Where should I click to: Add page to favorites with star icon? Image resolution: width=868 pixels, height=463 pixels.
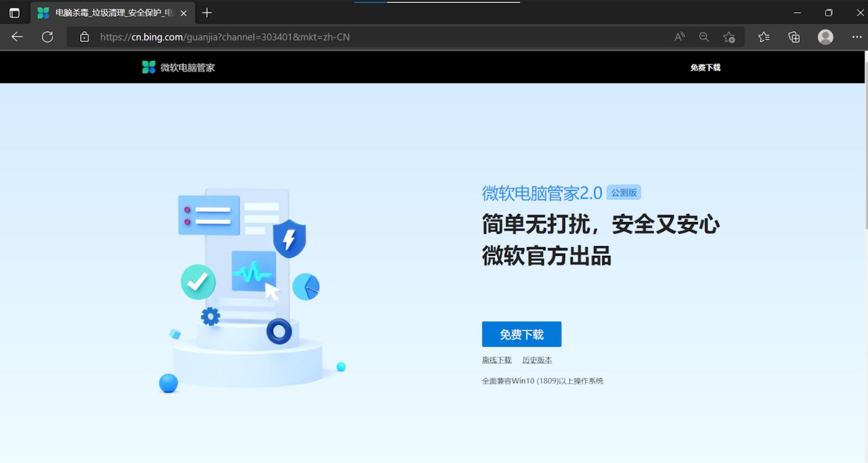tap(729, 38)
